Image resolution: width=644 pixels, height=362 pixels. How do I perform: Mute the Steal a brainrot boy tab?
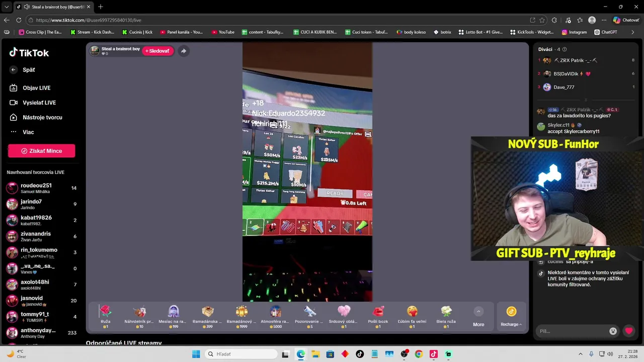(26, 7)
